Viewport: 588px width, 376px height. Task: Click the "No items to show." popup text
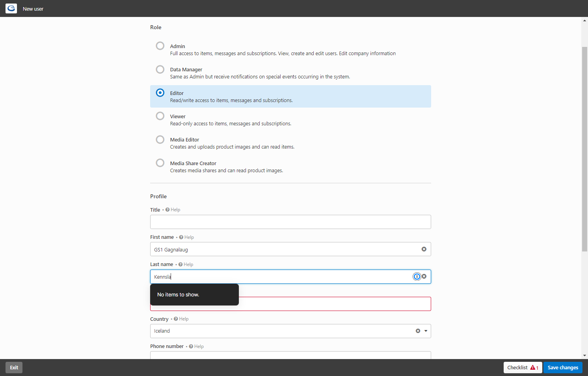click(178, 294)
